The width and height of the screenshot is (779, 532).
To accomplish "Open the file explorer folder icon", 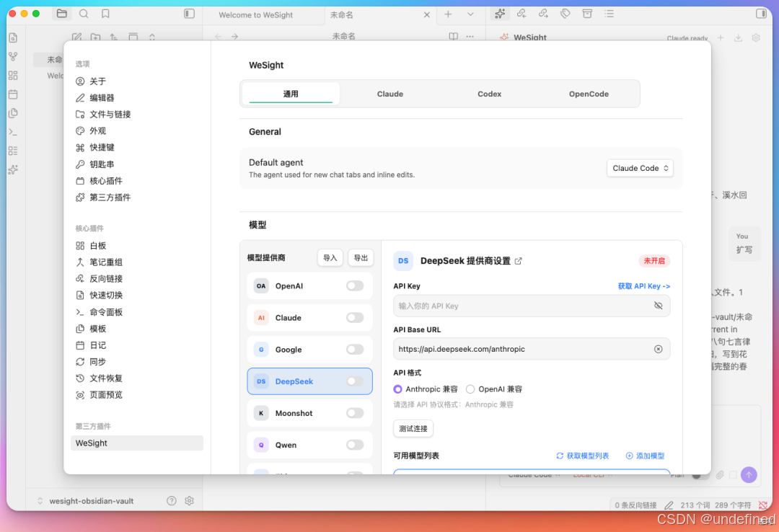I will 61,14.
